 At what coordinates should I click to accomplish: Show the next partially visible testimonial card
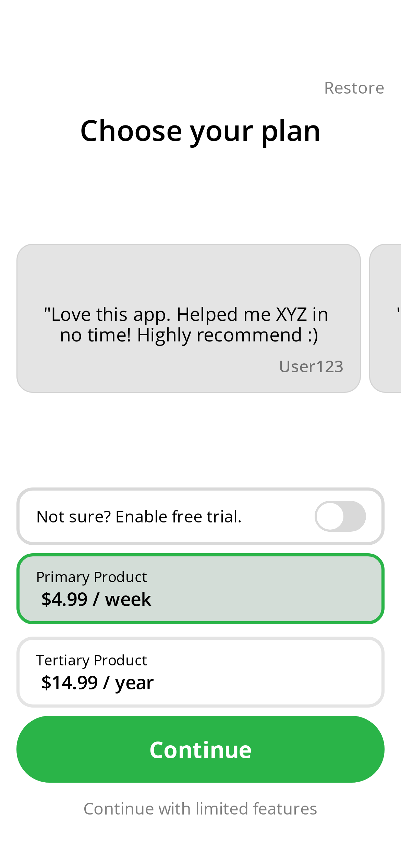pos(385,318)
